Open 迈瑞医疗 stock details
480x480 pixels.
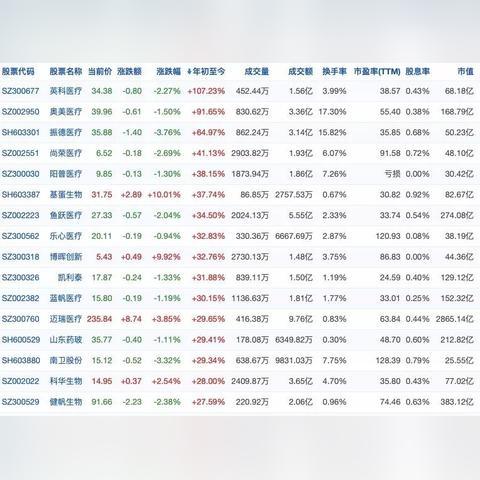pyautogui.click(x=66, y=319)
